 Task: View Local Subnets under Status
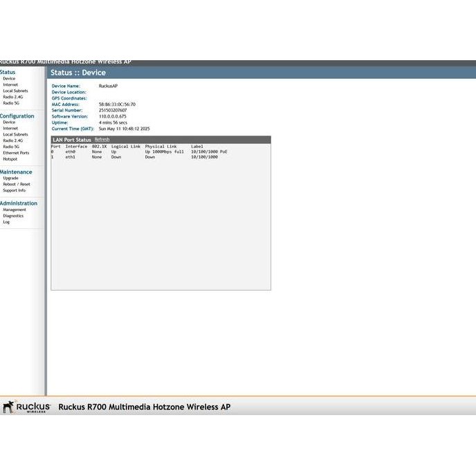(x=15, y=91)
